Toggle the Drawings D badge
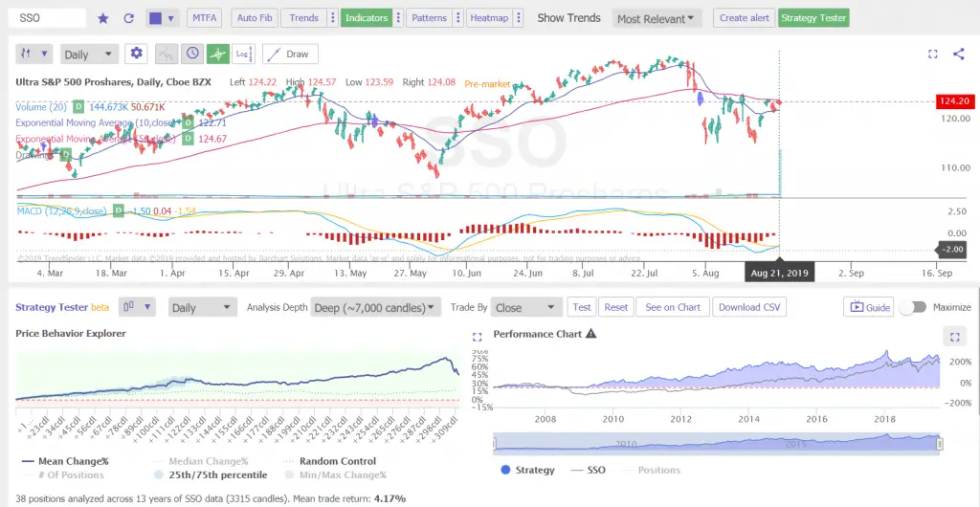 point(66,155)
